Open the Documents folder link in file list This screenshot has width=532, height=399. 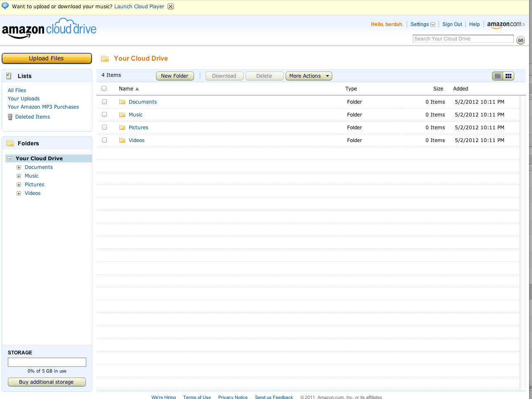pyautogui.click(x=143, y=102)
